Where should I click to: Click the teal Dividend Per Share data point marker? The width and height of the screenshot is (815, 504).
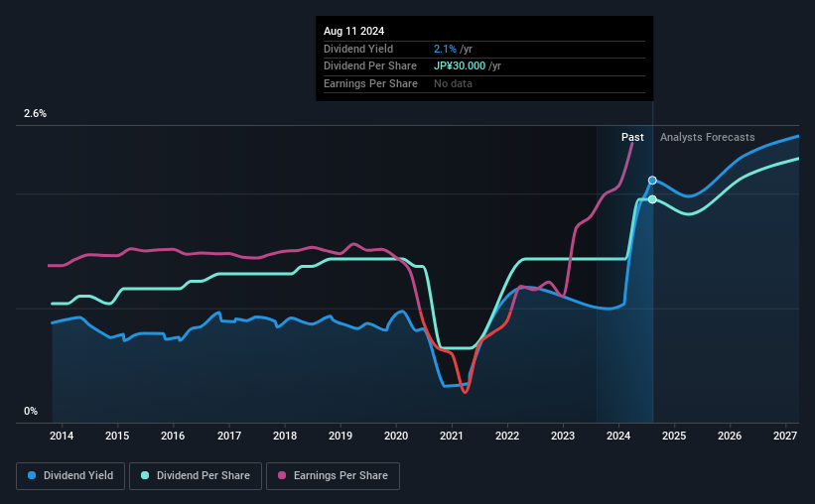(x=652, y=199)
